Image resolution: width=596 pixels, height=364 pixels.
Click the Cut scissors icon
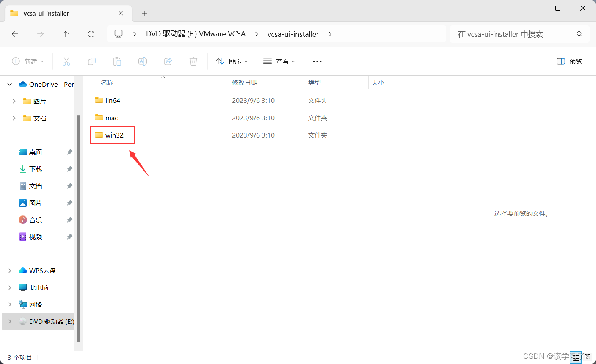tap(66, 61)
